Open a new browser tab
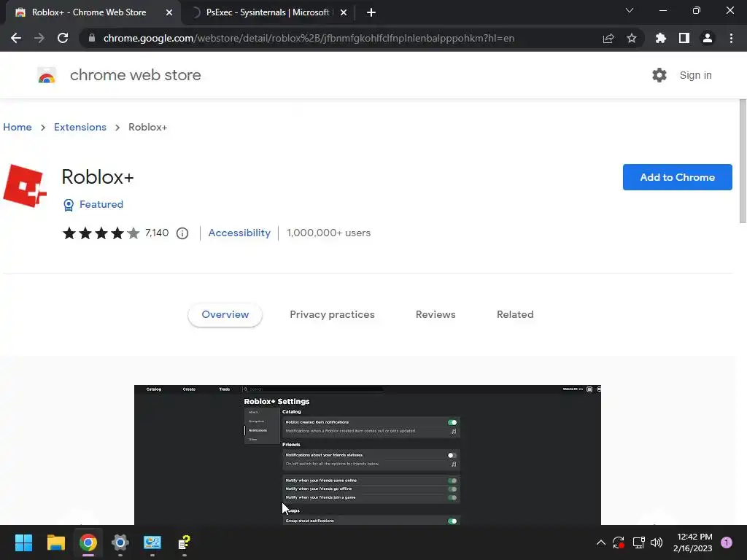 pos(371,12)
